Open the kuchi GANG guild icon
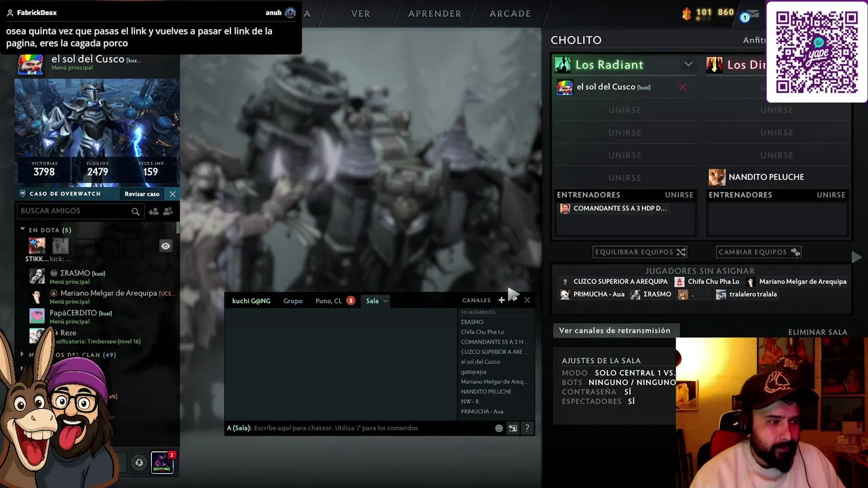Image resolution: width=868 pixels, height=488 pixels. tap(162, 462)
